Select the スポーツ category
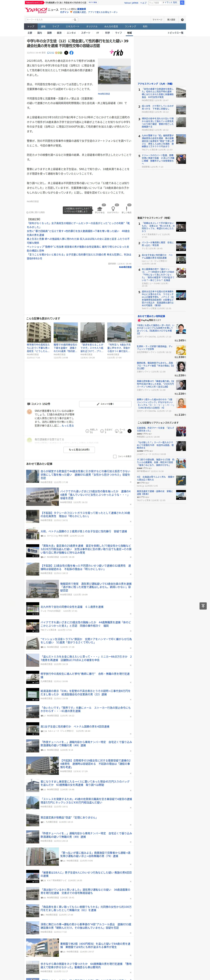The height and width of the screenshot is (980, 210). point(86,33)
